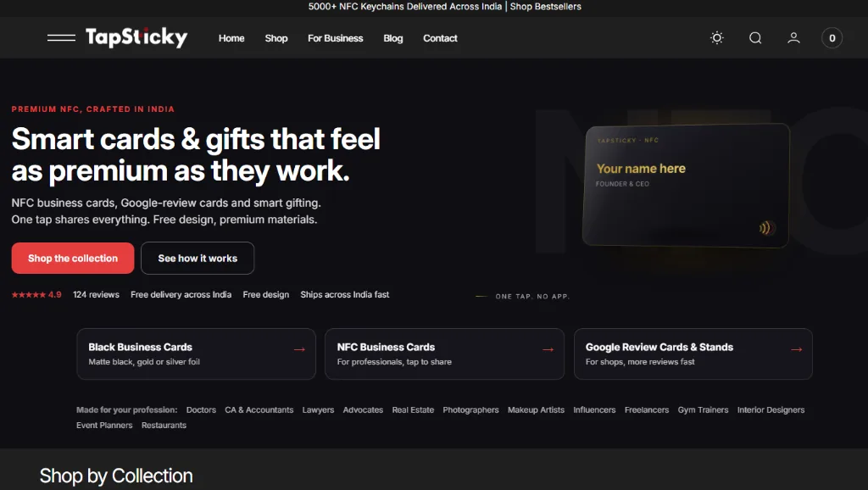Click Shop Bestsellers in announcement bar
Image resolution: width=868 pixels, height=490 pixels.
(545, 7)
